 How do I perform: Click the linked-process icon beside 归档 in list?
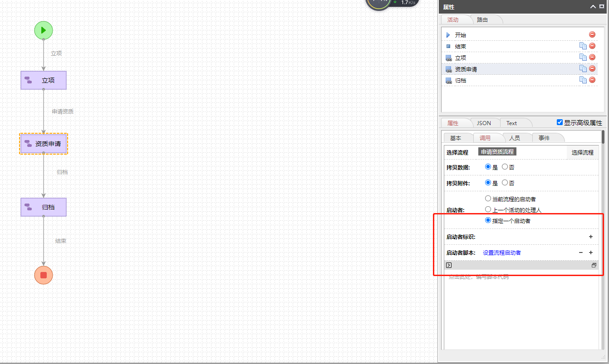click(x=449, y=81)
